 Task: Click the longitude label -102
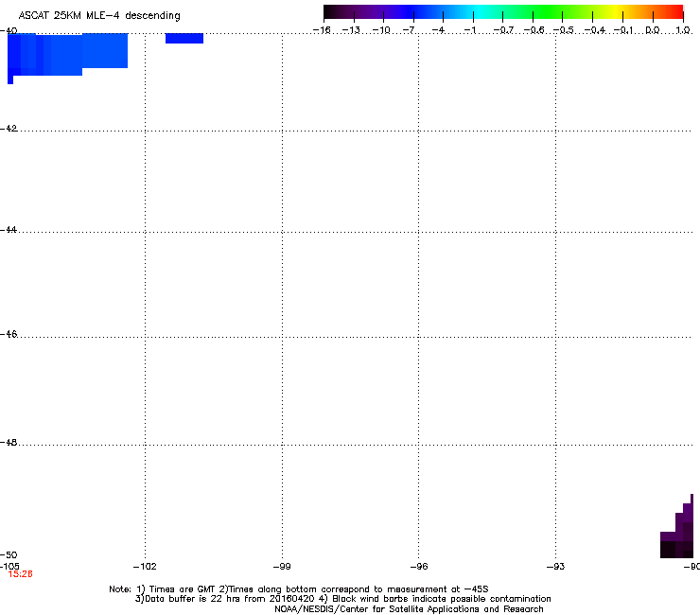(145, 567)
